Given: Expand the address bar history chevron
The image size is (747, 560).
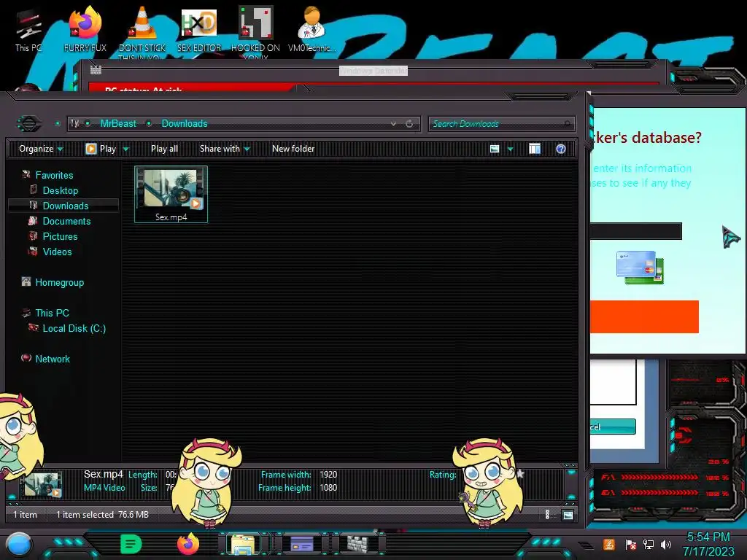Looking at the screenshot, I should (x=393, y=124).
